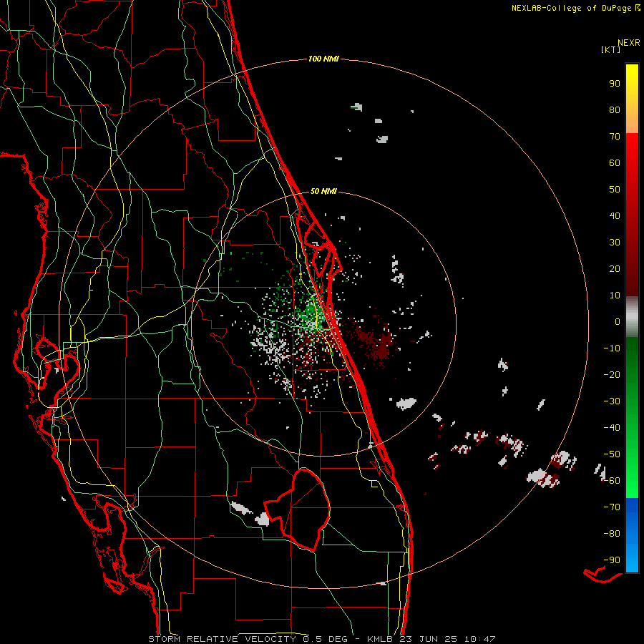The image size is (644, 644).
Task: Click the 100 NMI range ring label
Action: pyautogui.click(x=323, y=59)
